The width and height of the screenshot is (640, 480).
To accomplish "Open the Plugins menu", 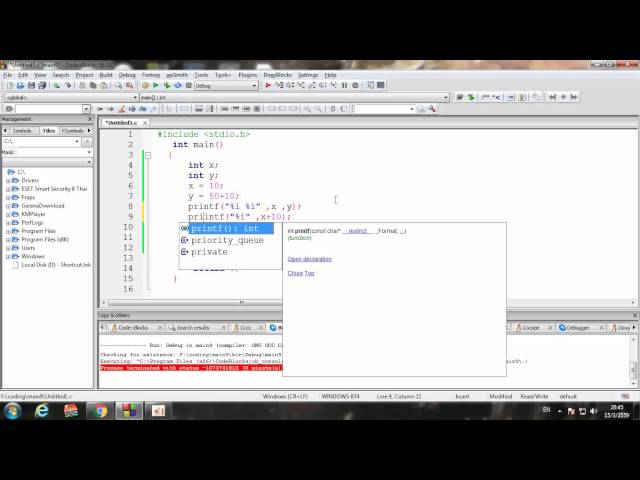I will click(x=248, y=75).
